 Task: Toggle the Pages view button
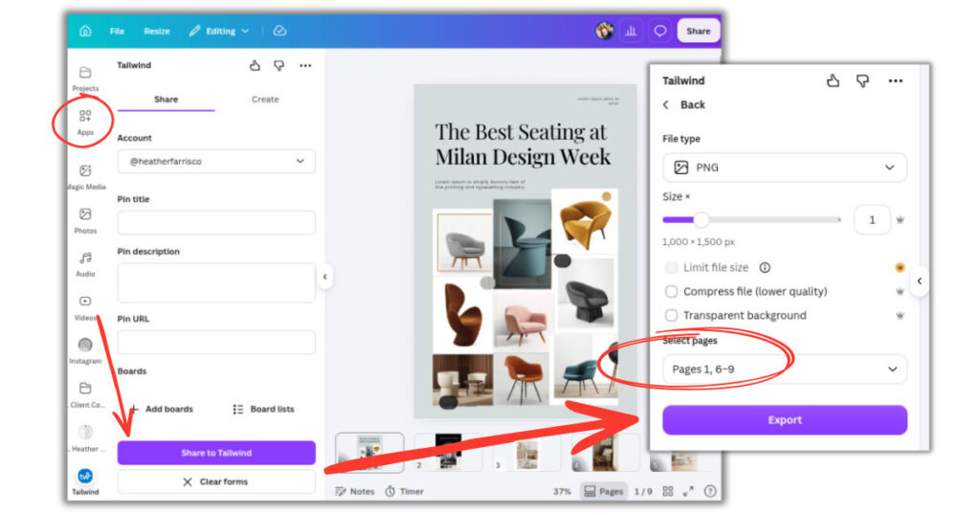pos(603,491)
